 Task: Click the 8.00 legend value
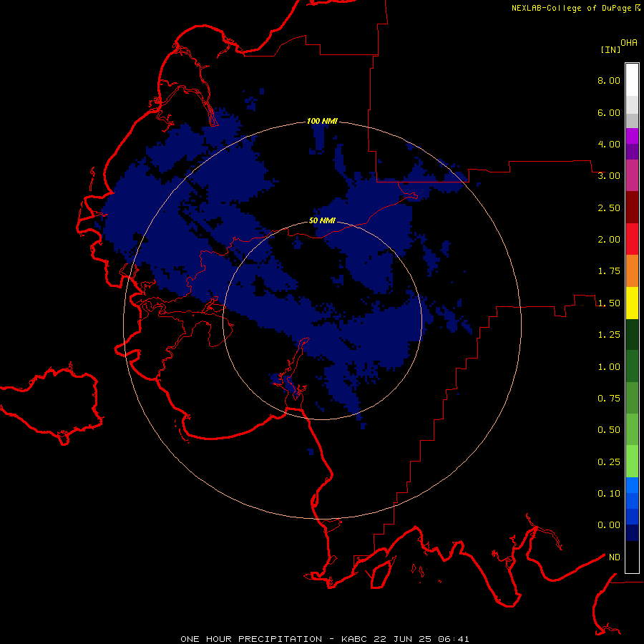tap(609, 80)
